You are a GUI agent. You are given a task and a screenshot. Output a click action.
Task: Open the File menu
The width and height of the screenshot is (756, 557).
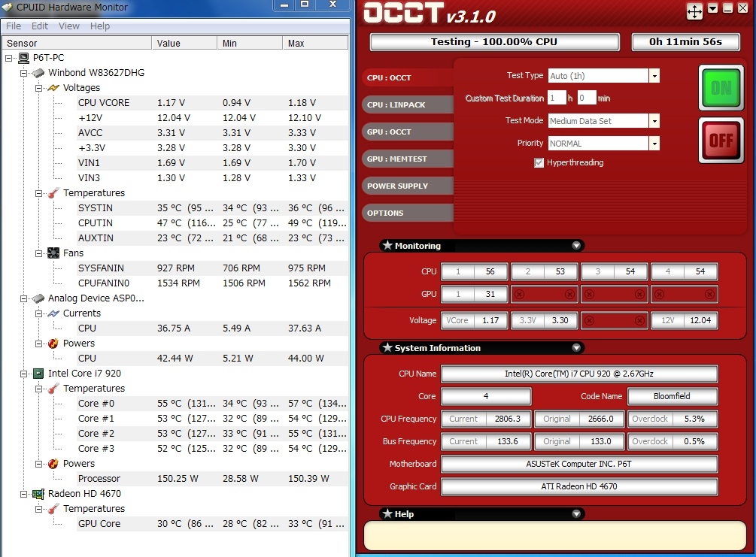point(14,26)
